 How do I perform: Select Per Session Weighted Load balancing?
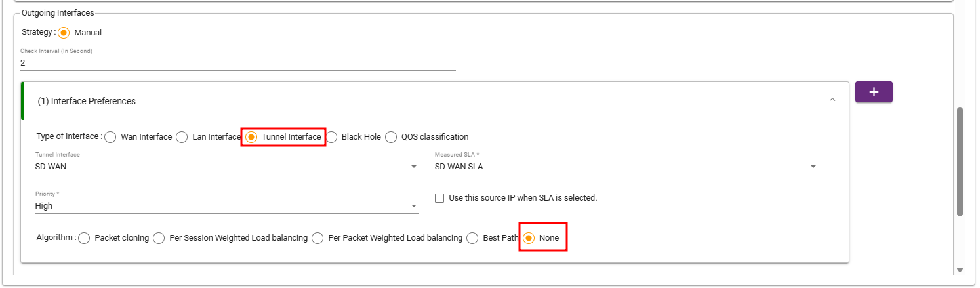pos(159,238)
